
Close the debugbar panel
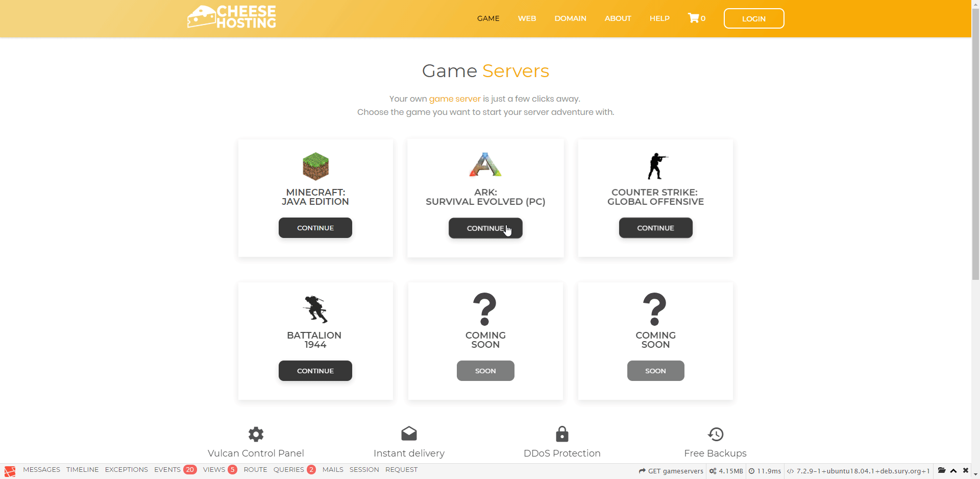pos(966,470)
